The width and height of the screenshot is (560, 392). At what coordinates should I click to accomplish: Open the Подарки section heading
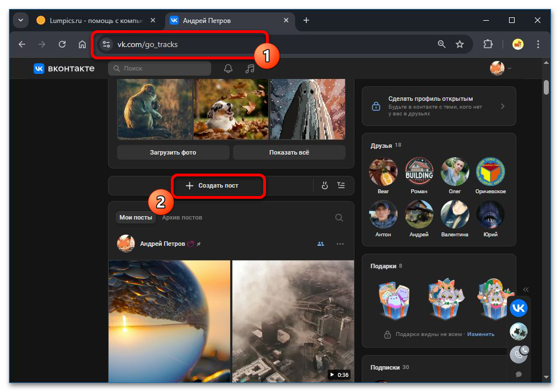pyautogui.click(x=383, y=266)
